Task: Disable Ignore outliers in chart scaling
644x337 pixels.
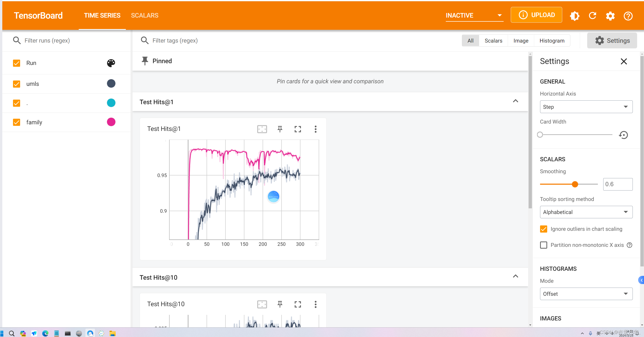Action: point(544,229)
